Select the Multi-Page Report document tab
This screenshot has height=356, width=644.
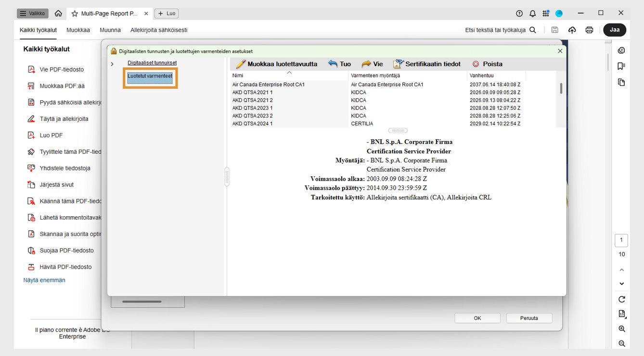pos(109,13)
